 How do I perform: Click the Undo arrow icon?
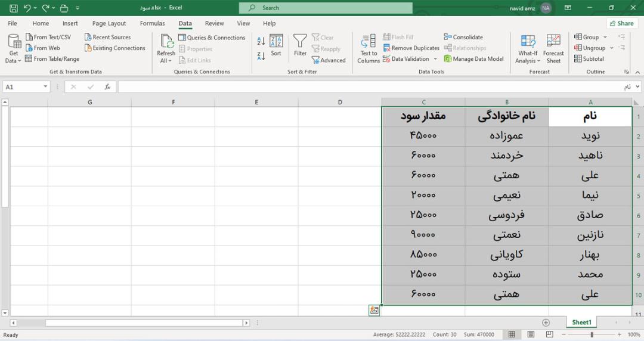pyautogui.click(x=27, y=8)
